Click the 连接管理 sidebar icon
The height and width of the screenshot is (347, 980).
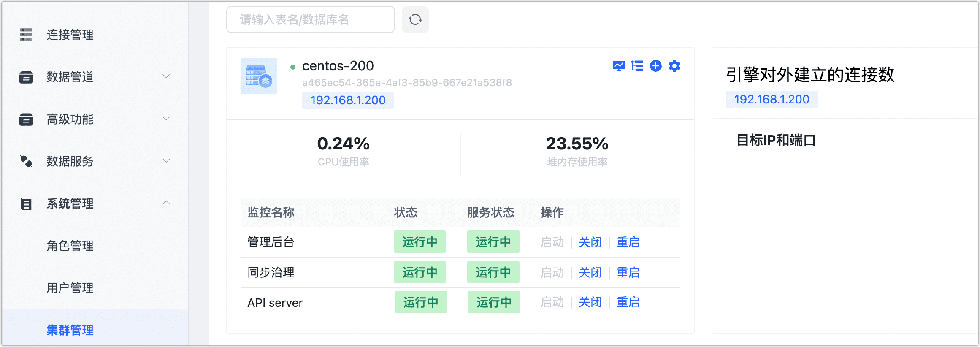point(26,35)
